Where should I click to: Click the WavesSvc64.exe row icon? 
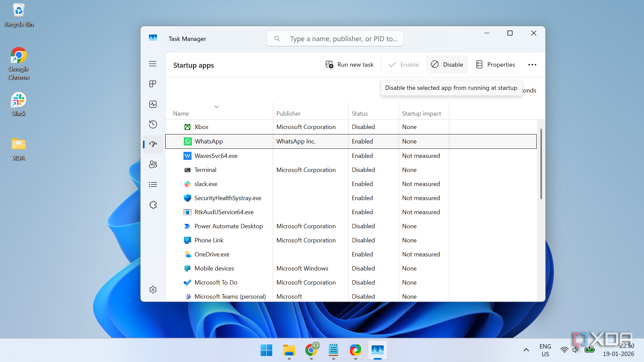(x=187, y=156)
